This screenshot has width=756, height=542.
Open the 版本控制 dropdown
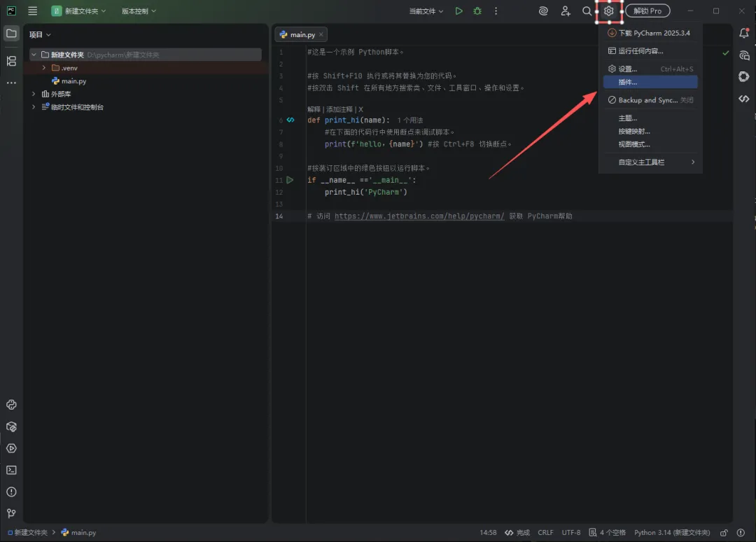(139, 11)
